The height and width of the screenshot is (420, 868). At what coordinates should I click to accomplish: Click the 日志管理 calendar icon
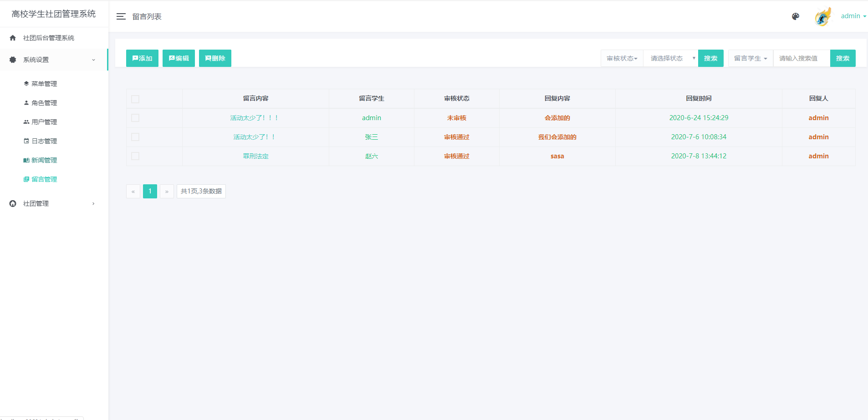pyautogui.click(x=26, y=141)
